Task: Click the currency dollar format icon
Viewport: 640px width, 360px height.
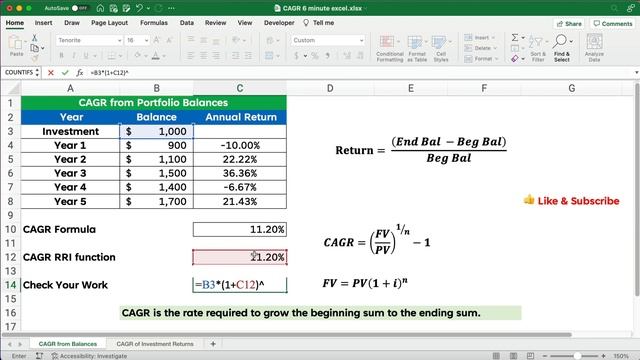Action: (296, 56)
